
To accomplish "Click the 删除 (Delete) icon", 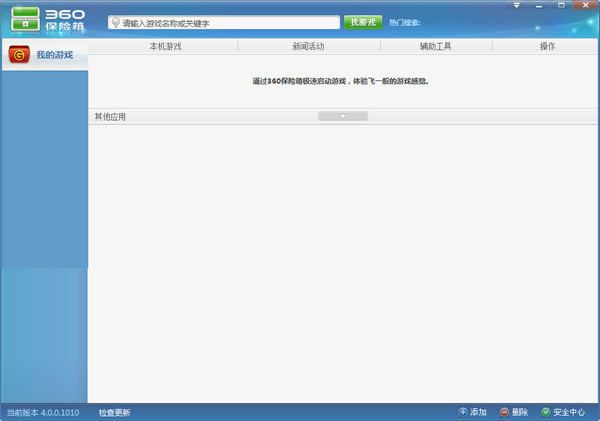I will pyautogui.click(x=505, y=412).
